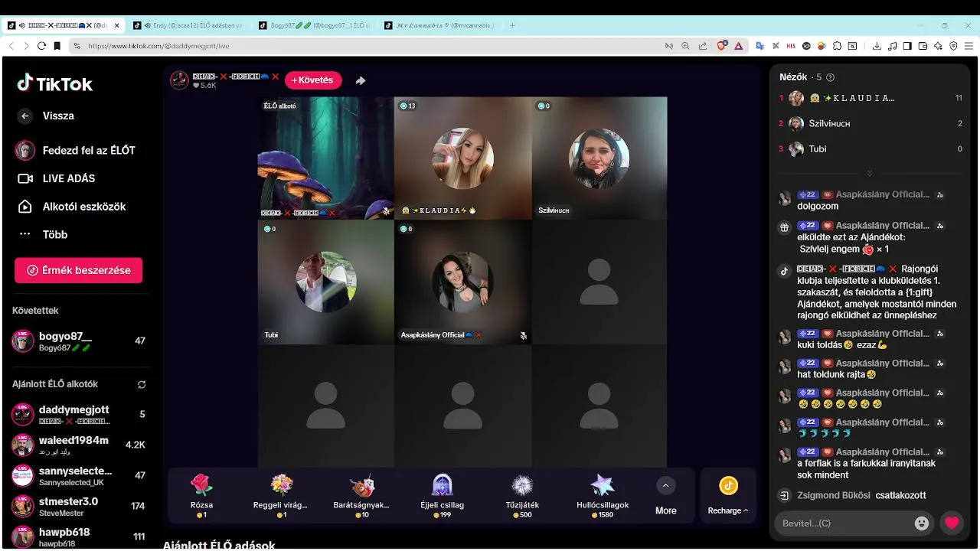Viewport: 980px width, 551px height.
Task: Open recommended creator sannyselecte...
Action: [79, 475]
